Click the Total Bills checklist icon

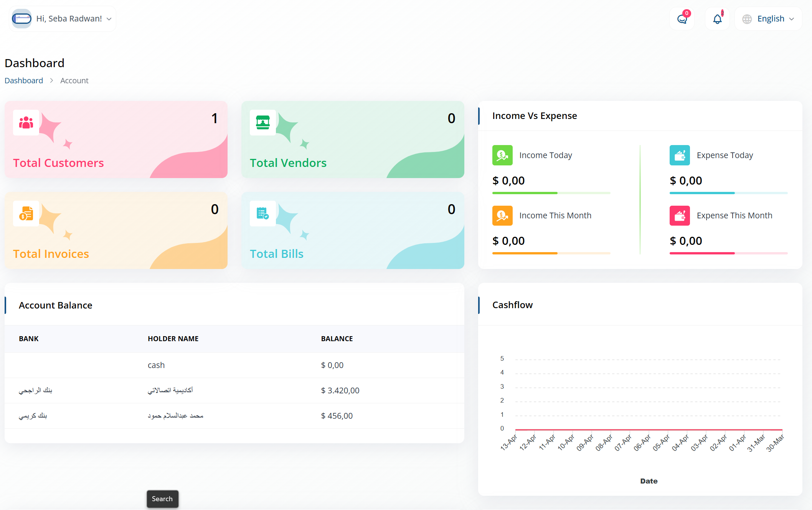coord(263,214)
